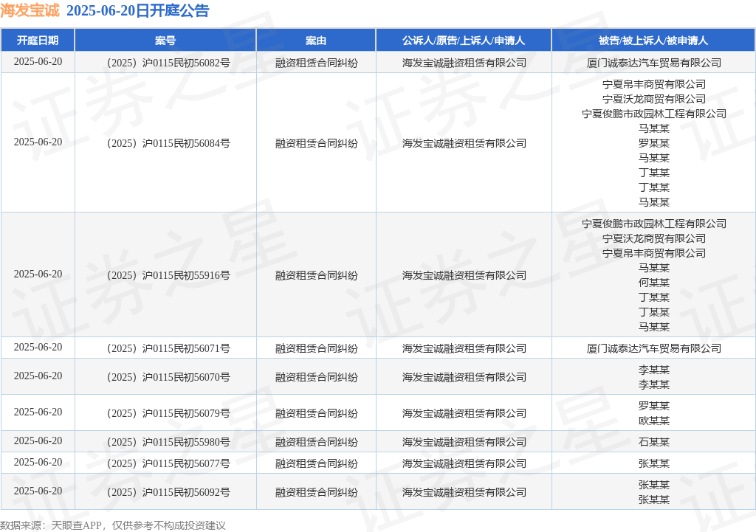Click the date in the 56082号 row

point(38,62)
